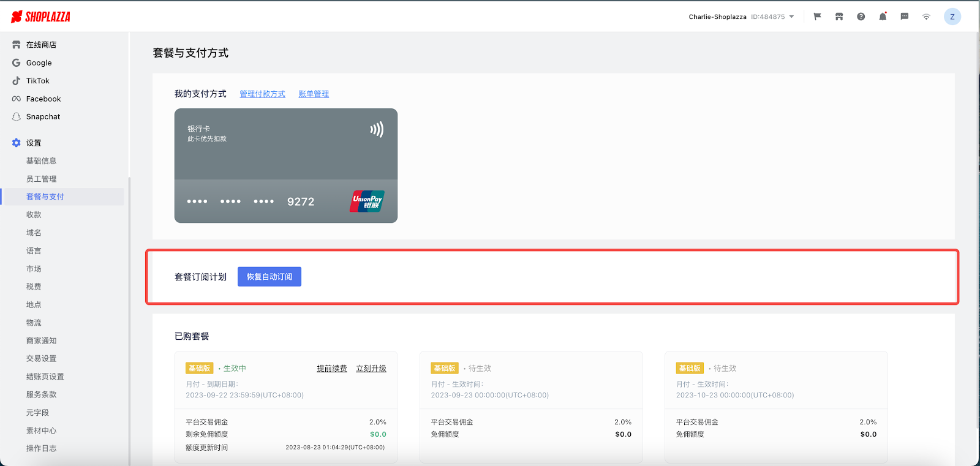Select 基础信息 settings item
980x466 pixels.
point(41,161)
